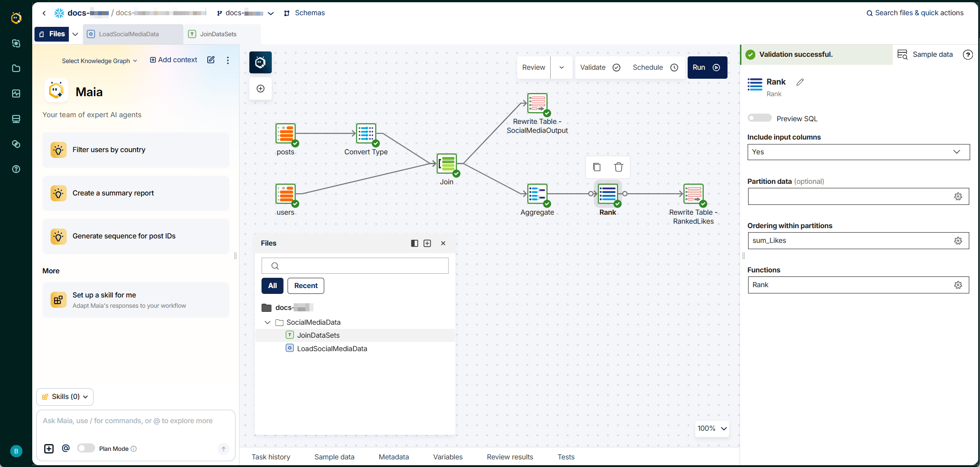Image resolution: width=980 pixels, height=467 pixels.
Task: Click the Rewrite Table - RankedLikes node
Action: click(693, 194)
